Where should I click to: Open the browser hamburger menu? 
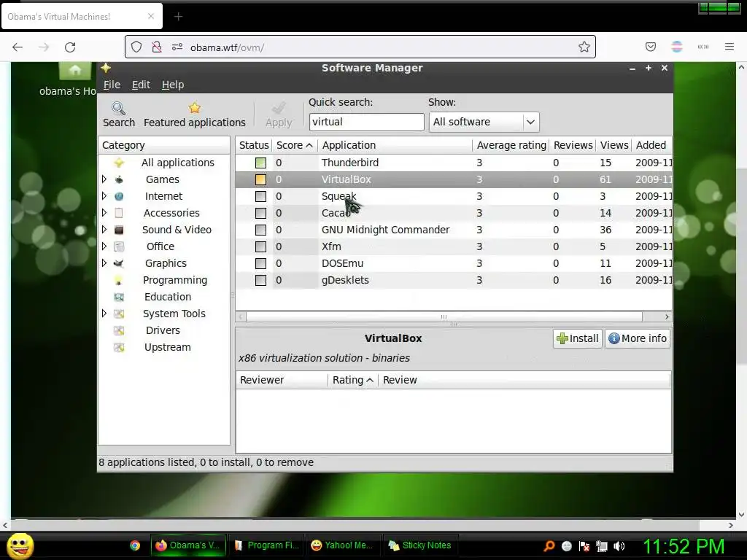coord(729,47)
